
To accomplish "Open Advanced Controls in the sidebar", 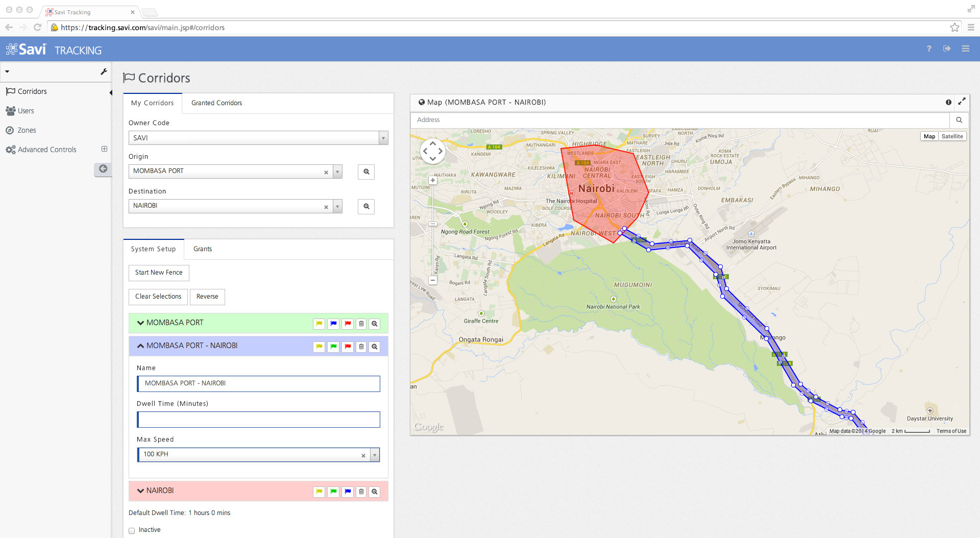I will point(47,150).
